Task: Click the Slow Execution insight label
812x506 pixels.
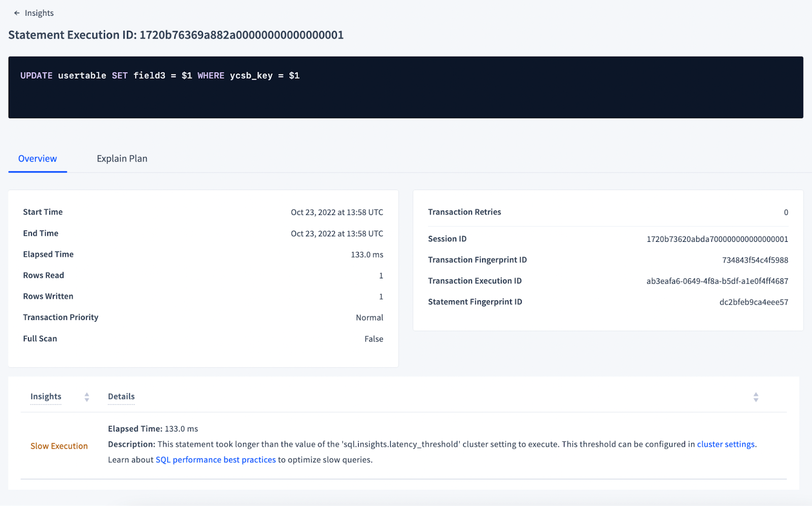Action: [59, 446]
